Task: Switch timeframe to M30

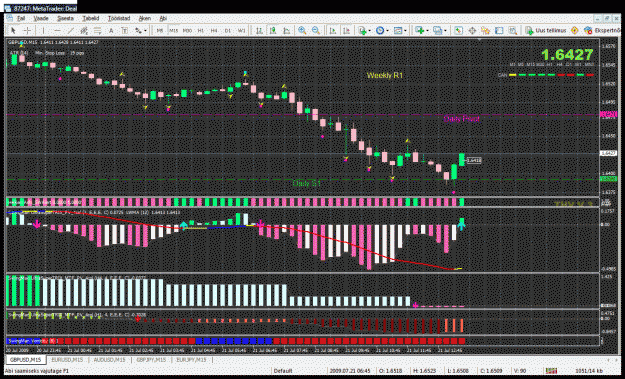Action: 187,30
